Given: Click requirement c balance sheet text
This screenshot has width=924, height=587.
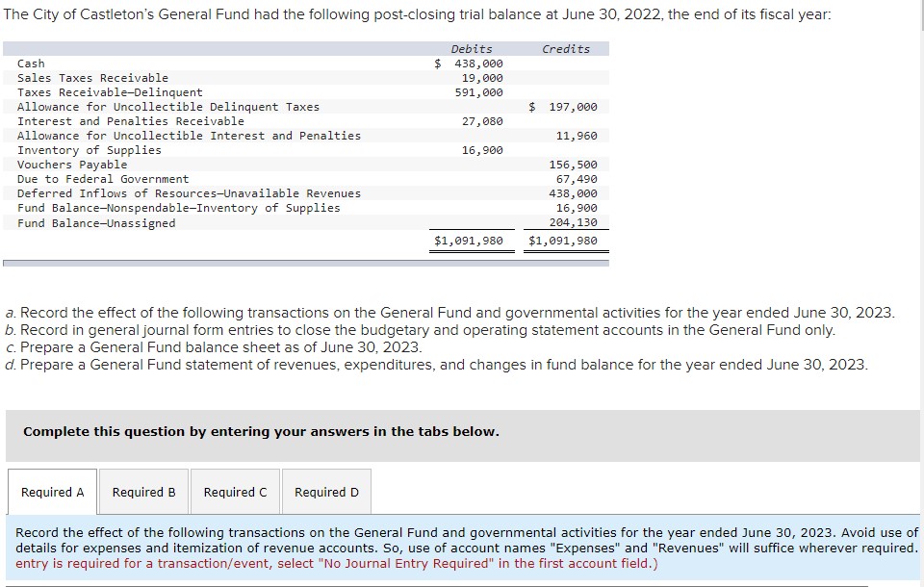Looking at the screenshot, I should (x=214, y=347).
